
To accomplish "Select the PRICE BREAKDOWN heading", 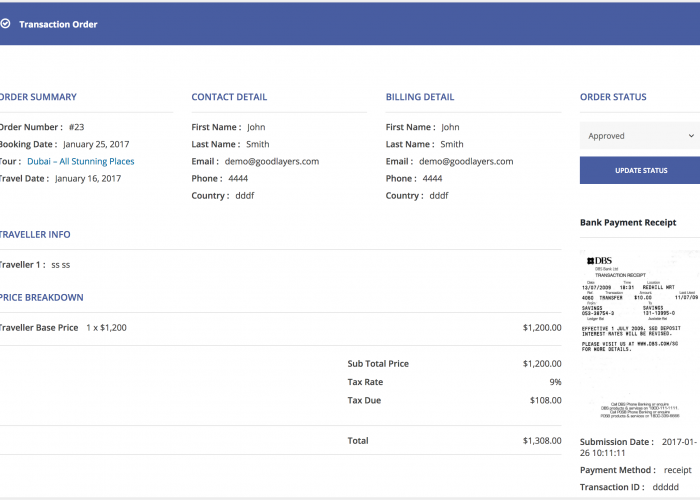I will (x=42, y=297).
